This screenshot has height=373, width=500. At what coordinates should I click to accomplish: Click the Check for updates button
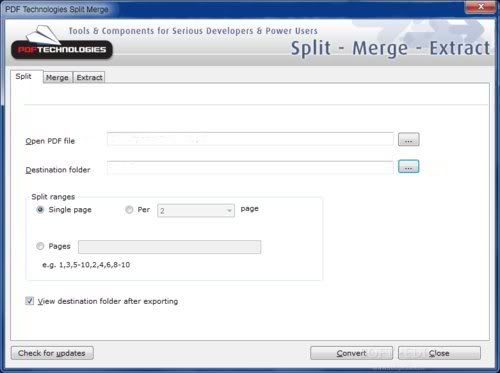click(x=52, y=353)
